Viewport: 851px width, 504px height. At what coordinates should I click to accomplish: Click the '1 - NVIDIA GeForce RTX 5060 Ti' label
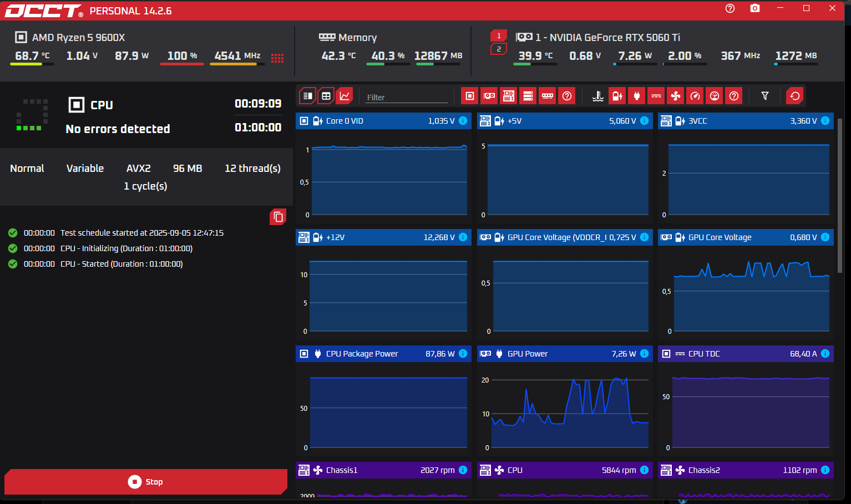607,37
